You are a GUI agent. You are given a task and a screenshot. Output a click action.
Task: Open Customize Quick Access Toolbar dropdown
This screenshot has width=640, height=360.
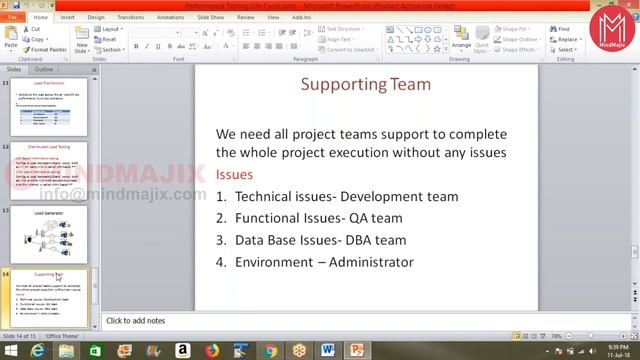[x=52, y=5]
